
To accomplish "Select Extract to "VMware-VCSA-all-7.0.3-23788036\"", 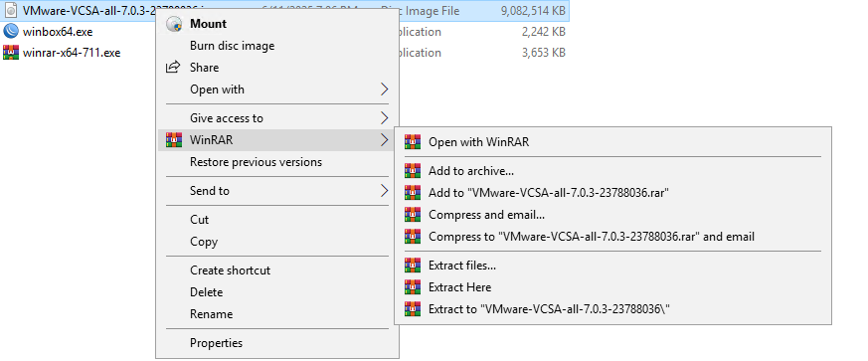I will coord(612,309).
